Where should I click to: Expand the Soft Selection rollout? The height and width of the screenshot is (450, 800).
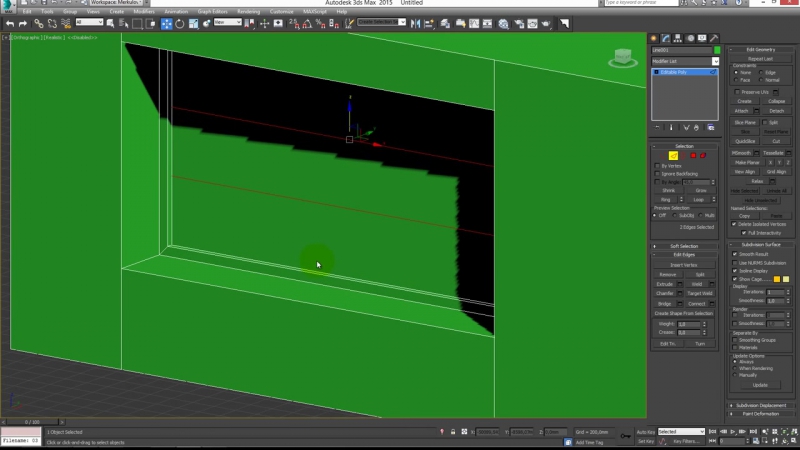coord(685,246)
